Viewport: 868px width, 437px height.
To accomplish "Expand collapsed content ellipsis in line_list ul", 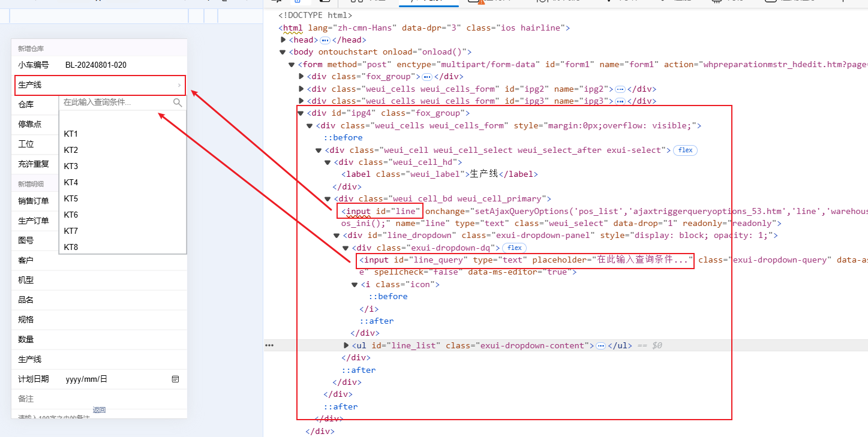I will 600,346.
